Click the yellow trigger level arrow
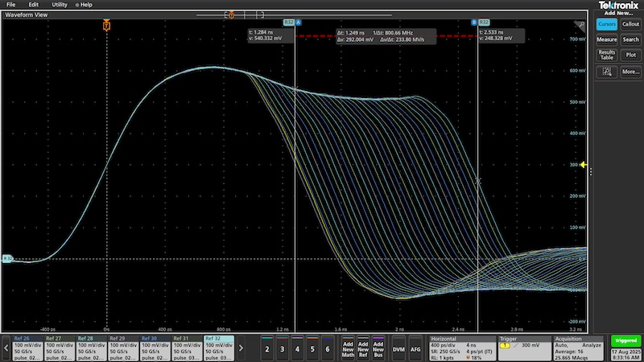Screen dimensions: 644x362 583,165
